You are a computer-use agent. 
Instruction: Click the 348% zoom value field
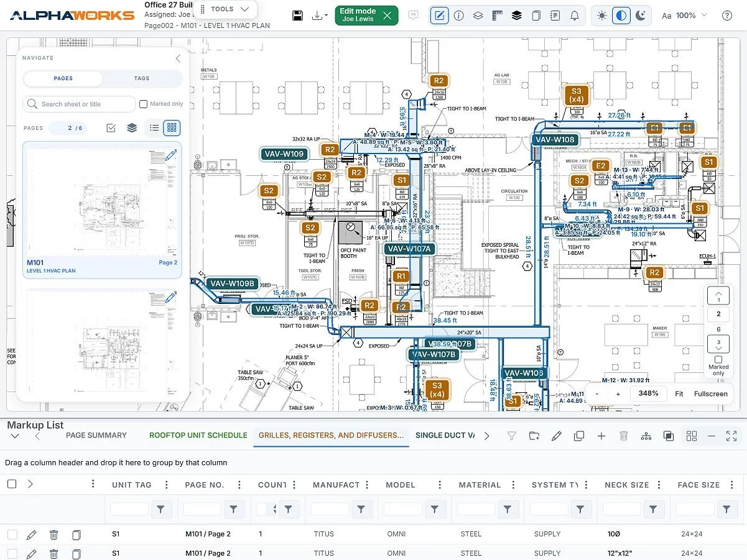click(x=648, y=393)
